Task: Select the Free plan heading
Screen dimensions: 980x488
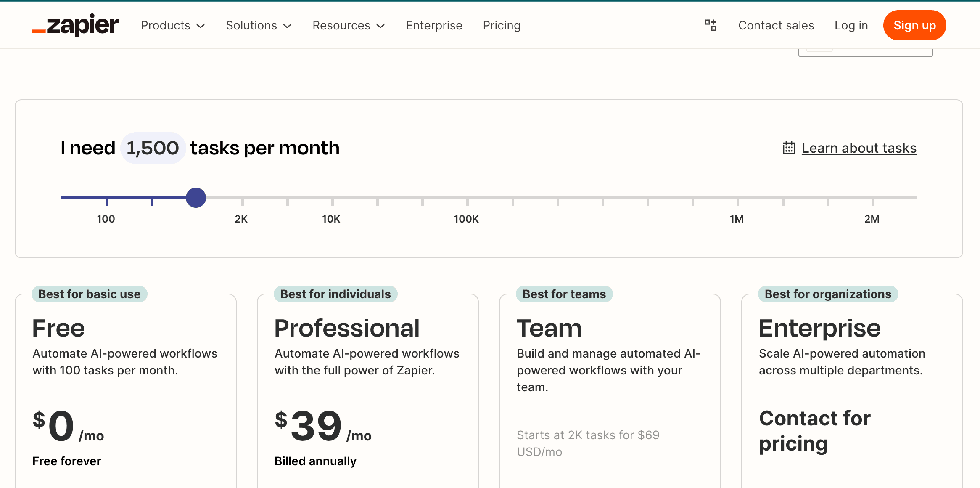Action: point(58,328)
